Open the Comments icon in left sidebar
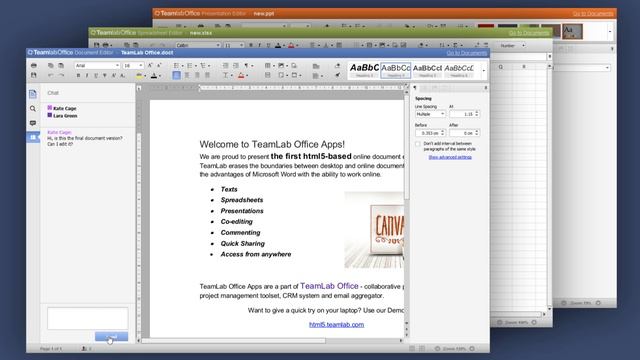640x360 pixels. (x=33, y=123)
